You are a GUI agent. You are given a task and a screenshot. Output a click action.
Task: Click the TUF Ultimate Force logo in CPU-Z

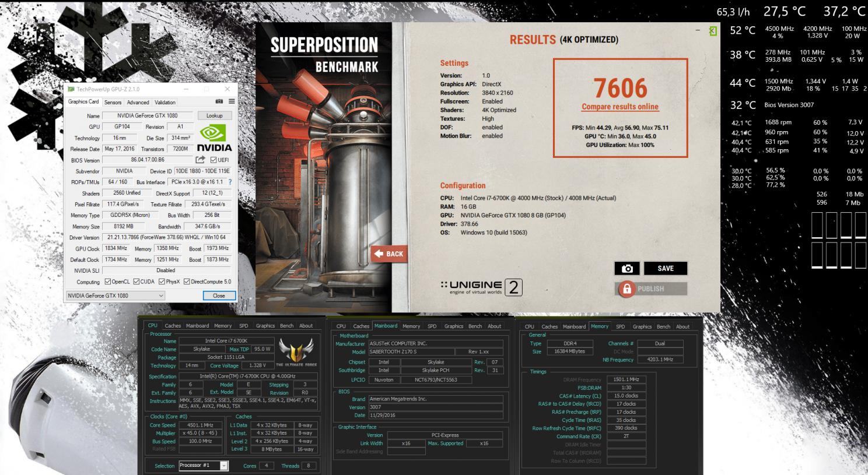(x=296, y=351)
